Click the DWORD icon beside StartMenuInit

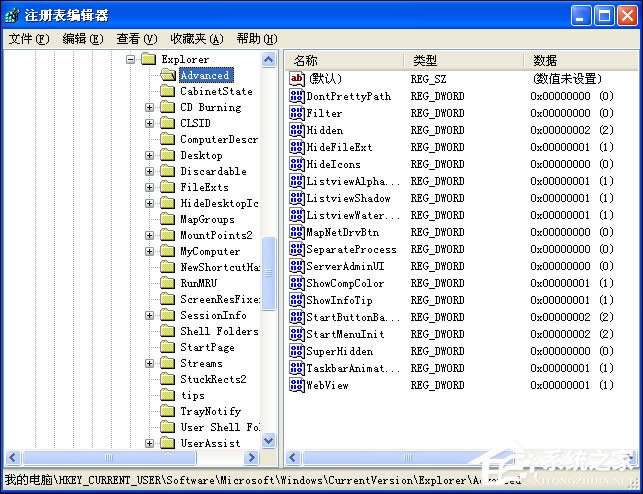point(297,334)
